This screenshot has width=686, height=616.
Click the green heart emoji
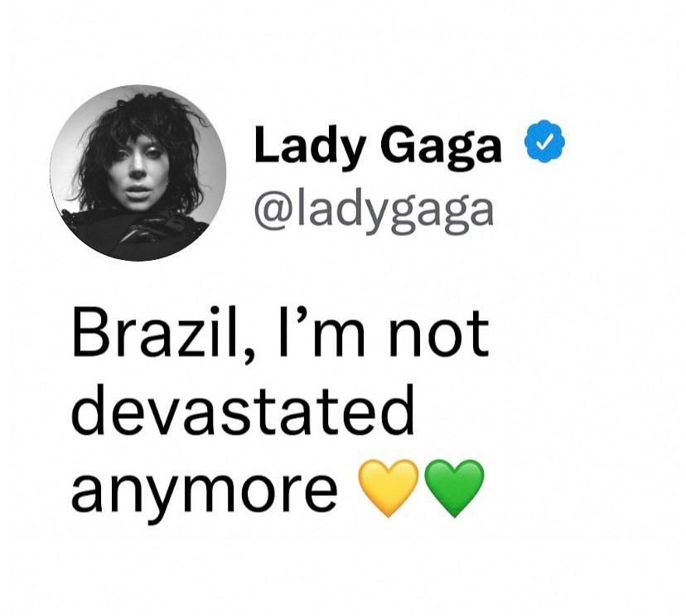click(455, 488)
